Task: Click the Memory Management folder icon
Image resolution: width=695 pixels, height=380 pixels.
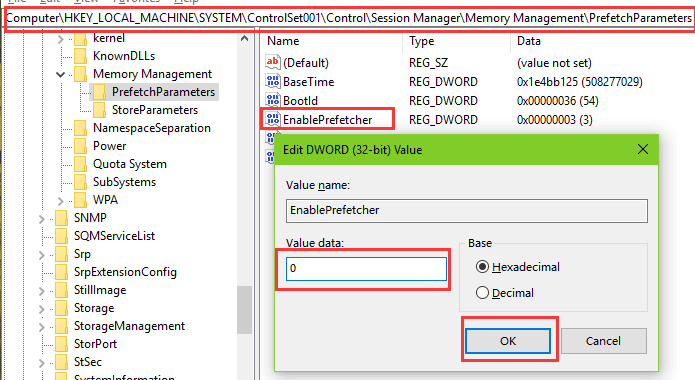Action: point(81,74)
